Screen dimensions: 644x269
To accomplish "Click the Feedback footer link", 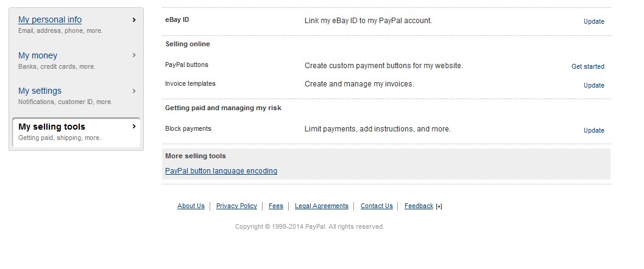I will pyautogui.click(x=419, y=206).
